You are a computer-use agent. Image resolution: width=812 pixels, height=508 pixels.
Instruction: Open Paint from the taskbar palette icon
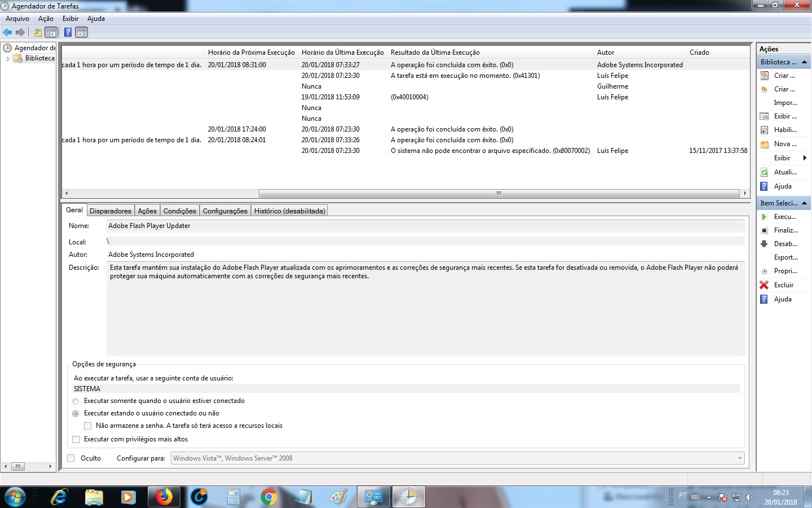[x=338, y=497]
